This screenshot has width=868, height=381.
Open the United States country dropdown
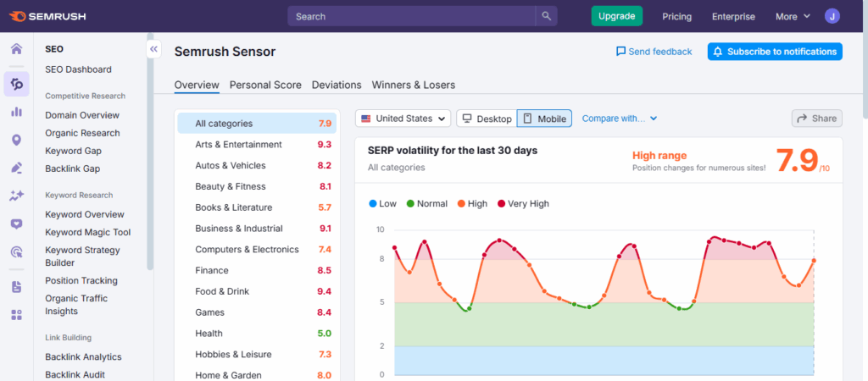(x=403, y=119)
